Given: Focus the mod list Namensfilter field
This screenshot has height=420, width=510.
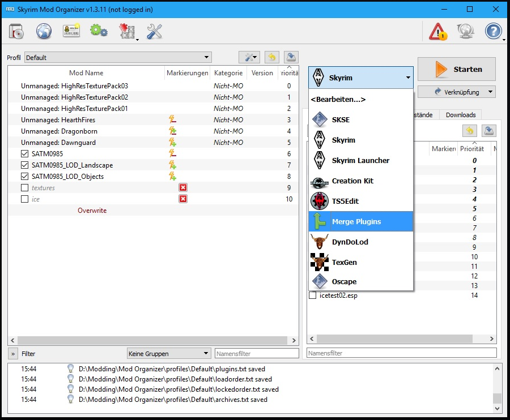Looking at the screenshot, I should 257,353.
